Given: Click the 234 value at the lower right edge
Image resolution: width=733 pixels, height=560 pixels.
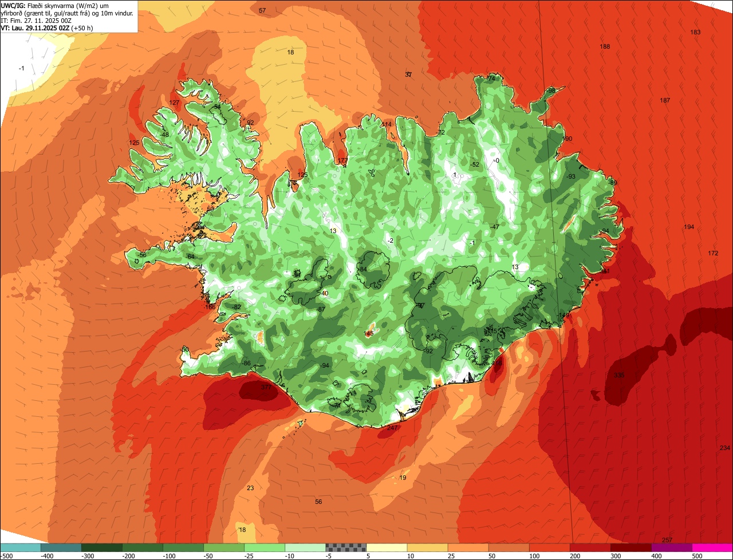Looking at the screenshot, I should pos(725,448).
